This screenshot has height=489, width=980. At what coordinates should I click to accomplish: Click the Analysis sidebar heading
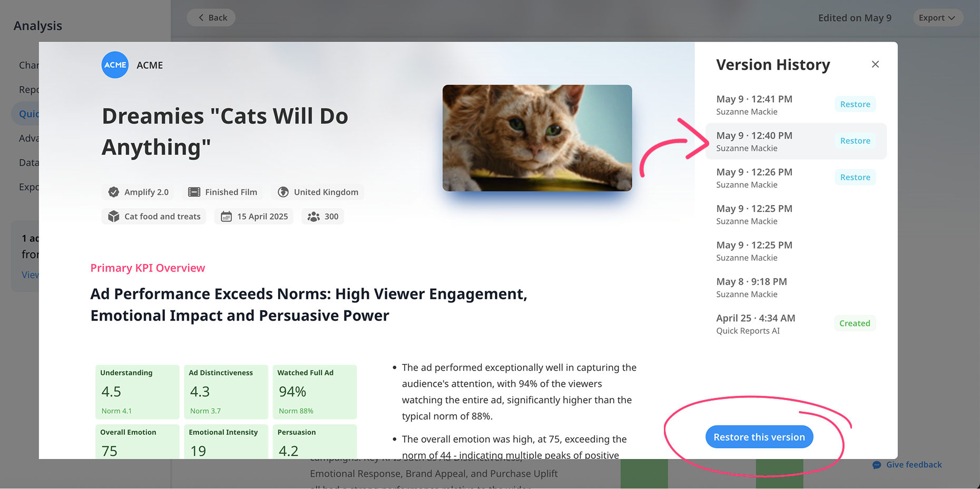pyautogui.click(x=38, y=26)
